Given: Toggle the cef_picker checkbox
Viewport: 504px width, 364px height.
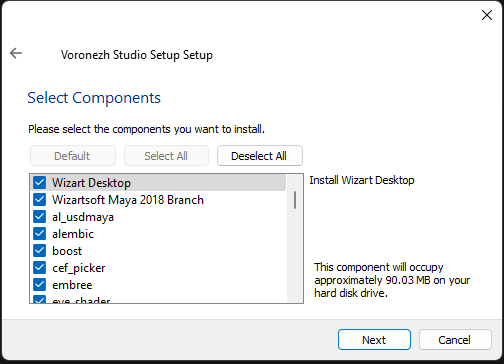Looking at the screenshot, I should click(x=40, y=268).
